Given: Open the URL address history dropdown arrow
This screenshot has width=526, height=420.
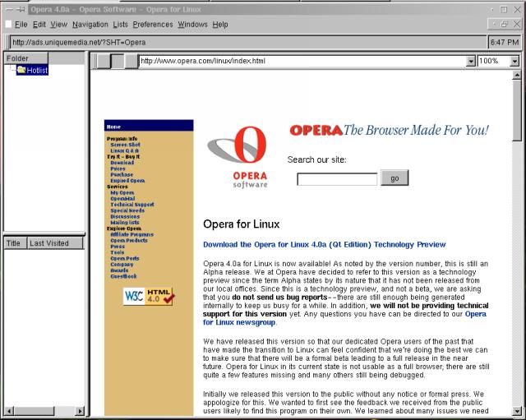Looking at the screenshot, I should (470, 61).
